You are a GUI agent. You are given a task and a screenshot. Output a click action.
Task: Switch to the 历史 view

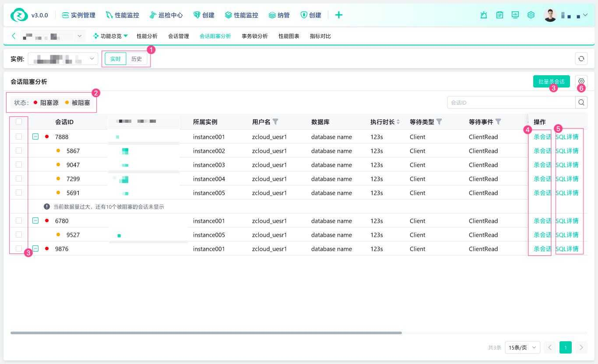click(137, 59)
